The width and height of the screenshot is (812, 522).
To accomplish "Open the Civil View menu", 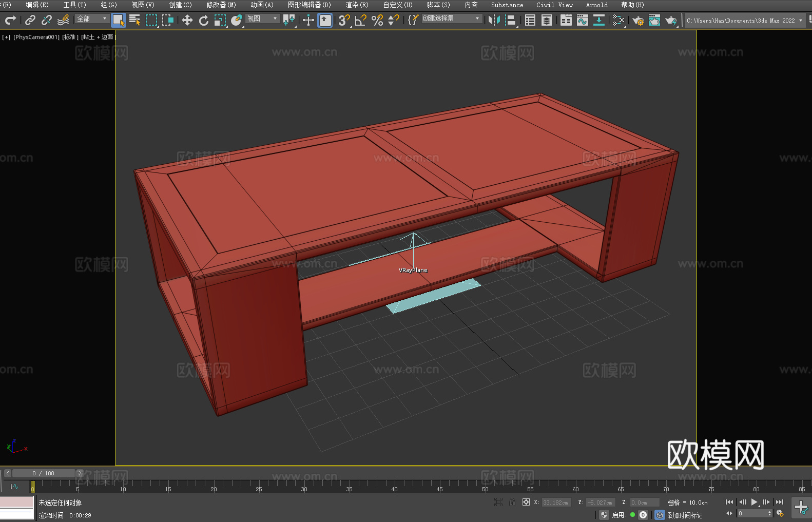I will tap(555, 5).
